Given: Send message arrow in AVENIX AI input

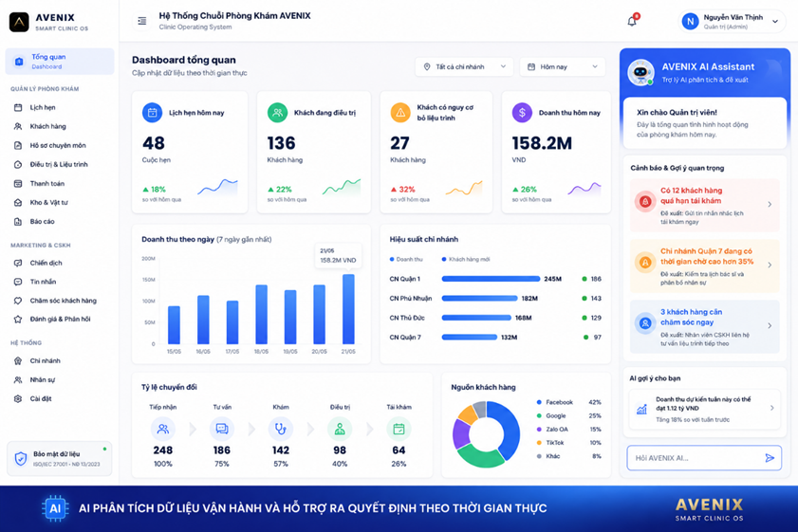Looking at the screenshot, I should (769, 458).
